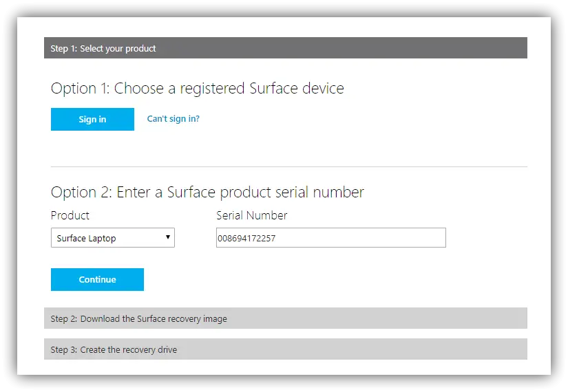The height and width of the screenshot is (392, 568).
Task: Expand Step 3: Create the recovery drive
Action: (285, 349)
